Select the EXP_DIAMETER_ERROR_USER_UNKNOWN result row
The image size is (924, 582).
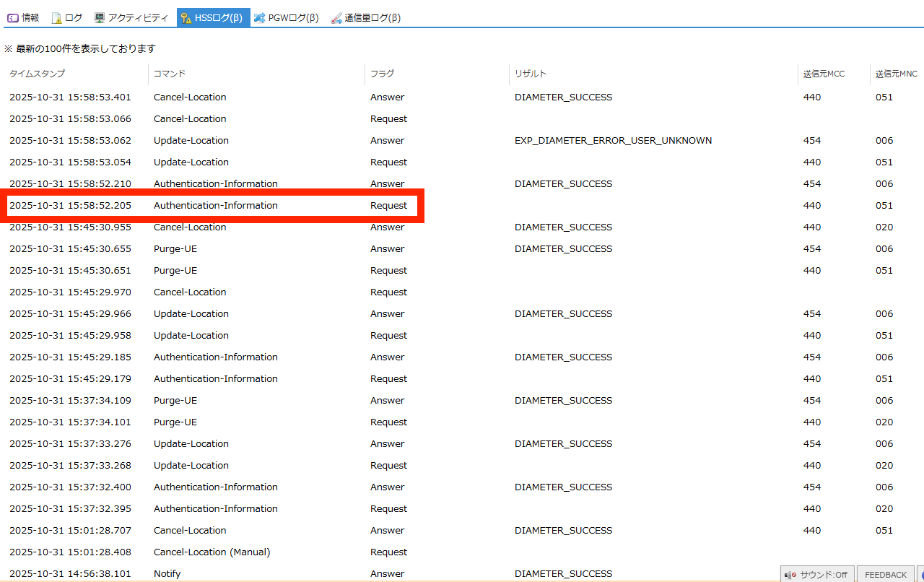pos(613,141)
